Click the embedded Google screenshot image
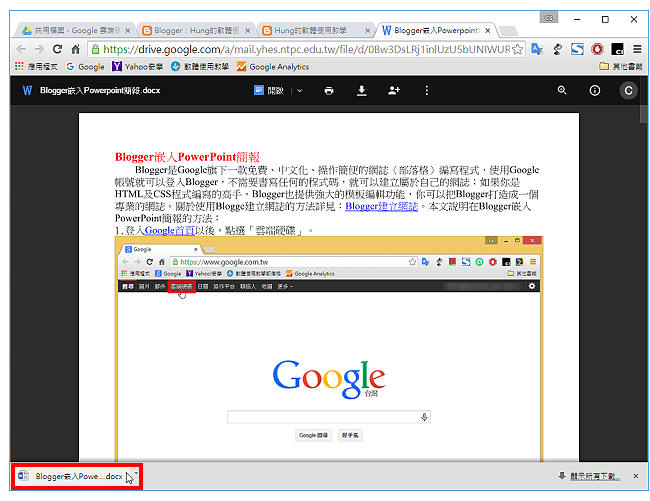 coord(329,349)
